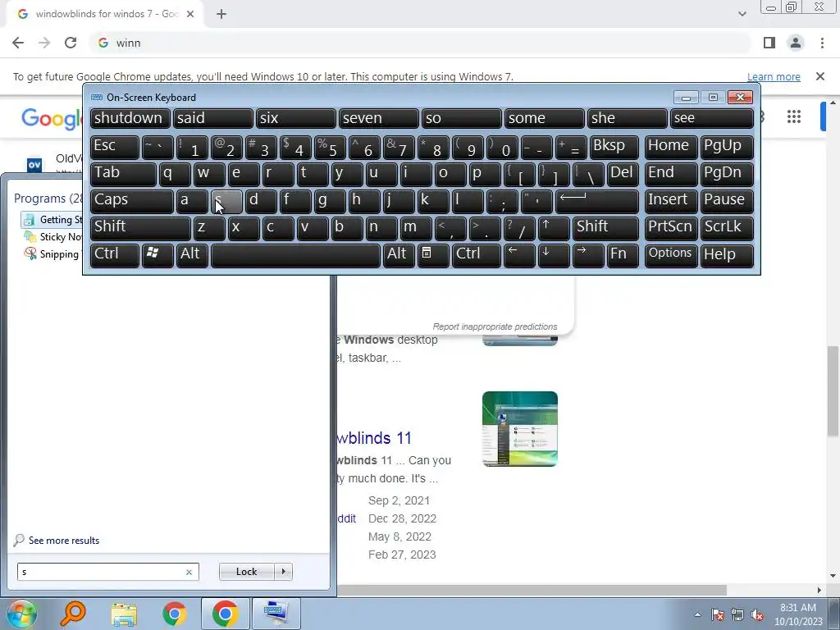
Task: Choose the 'seven' word prediction
Action: [x=378, y=118]
